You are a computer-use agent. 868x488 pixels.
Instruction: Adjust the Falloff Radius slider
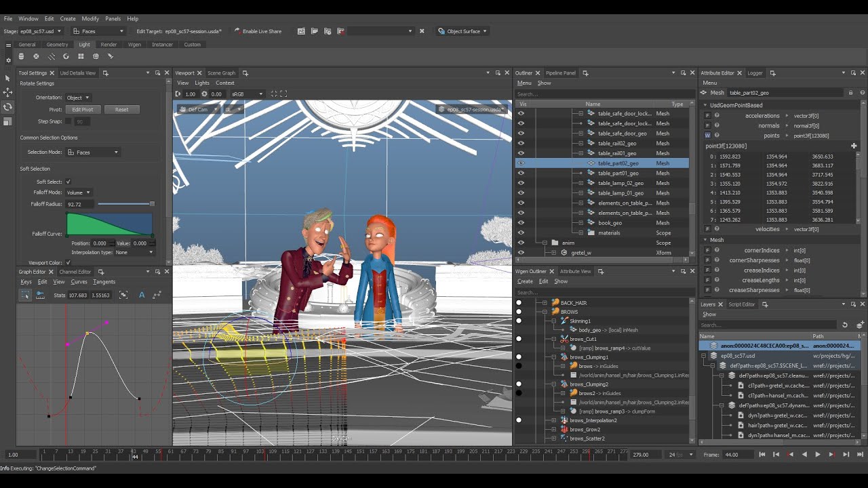point(126,204)
